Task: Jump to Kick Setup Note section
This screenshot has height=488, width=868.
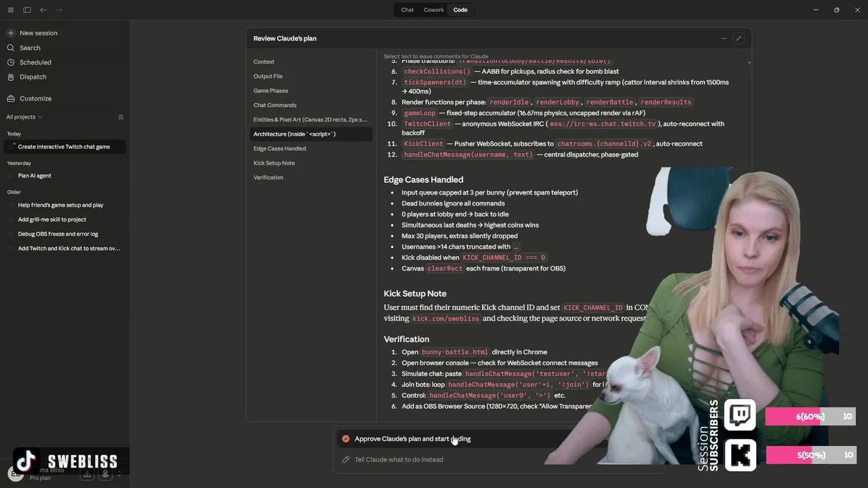Action: click(274, 163)
